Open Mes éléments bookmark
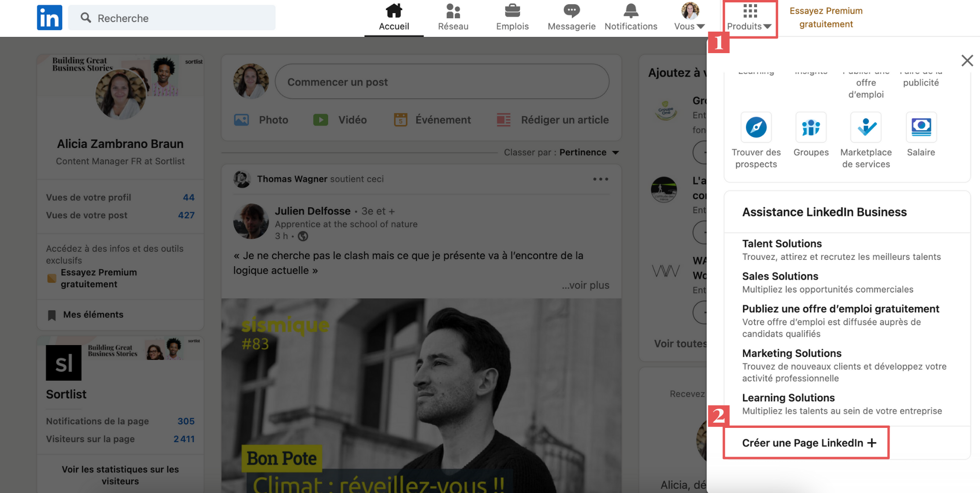This screenshot has height=493, width=980. 86,314
